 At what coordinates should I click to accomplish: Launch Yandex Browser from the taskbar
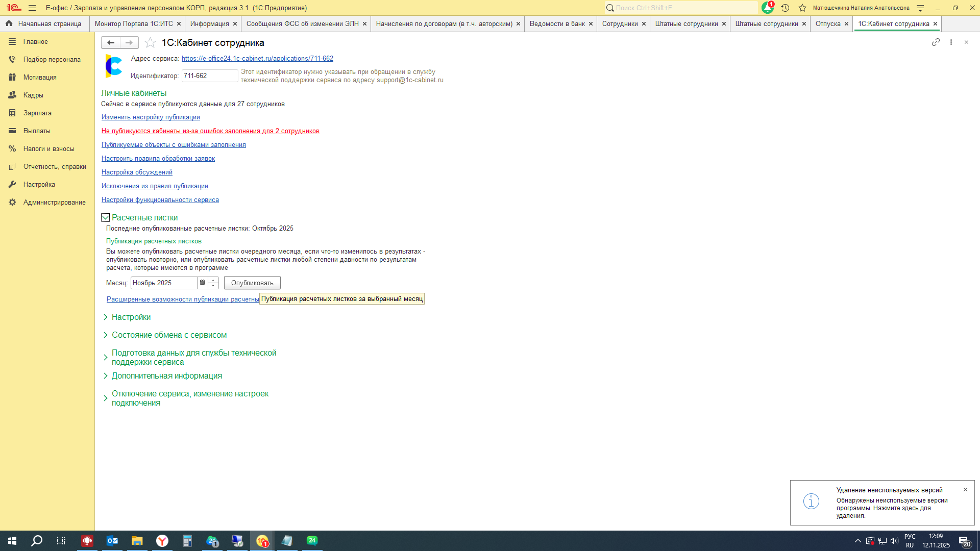(162, 541)
